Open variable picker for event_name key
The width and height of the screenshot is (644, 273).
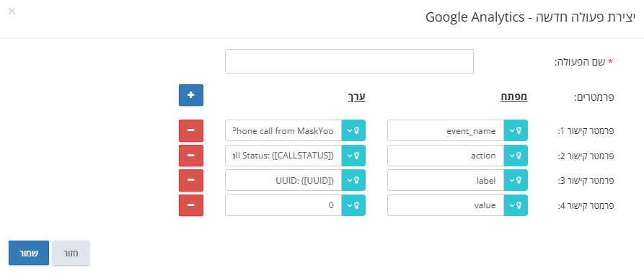516,130
